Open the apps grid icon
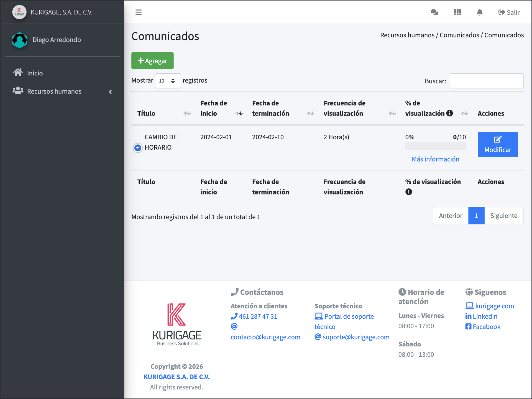Screen dimensions: 532x399 tap(457, 12)
